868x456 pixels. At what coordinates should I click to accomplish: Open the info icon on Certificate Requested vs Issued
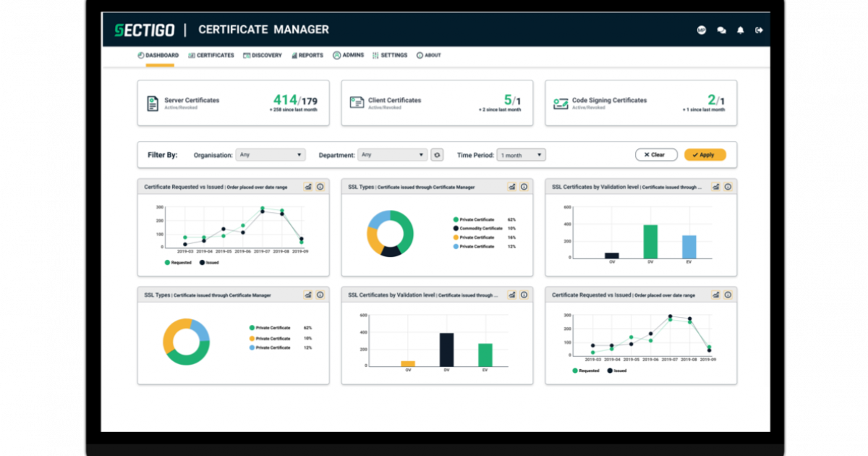(x=319, y=187)
